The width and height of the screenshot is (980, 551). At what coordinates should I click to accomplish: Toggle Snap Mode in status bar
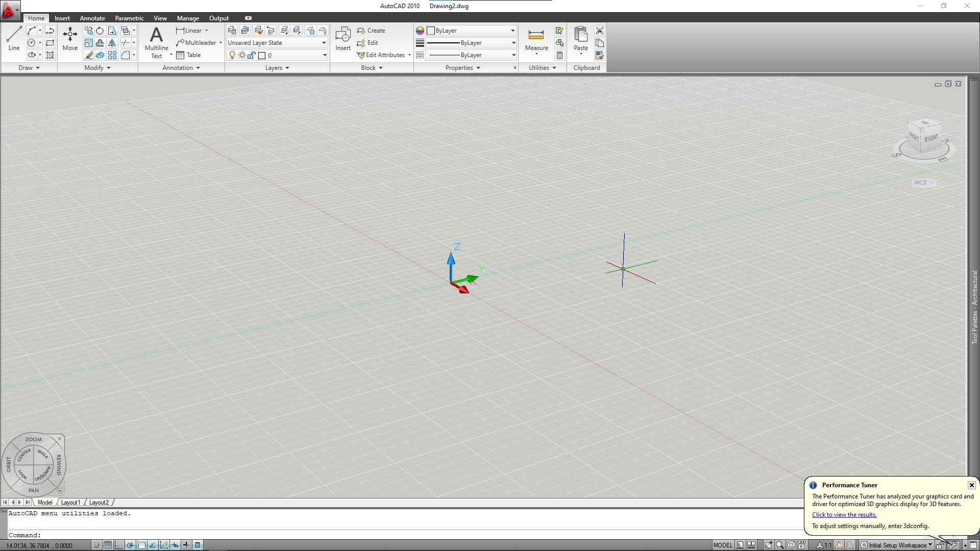96,545
